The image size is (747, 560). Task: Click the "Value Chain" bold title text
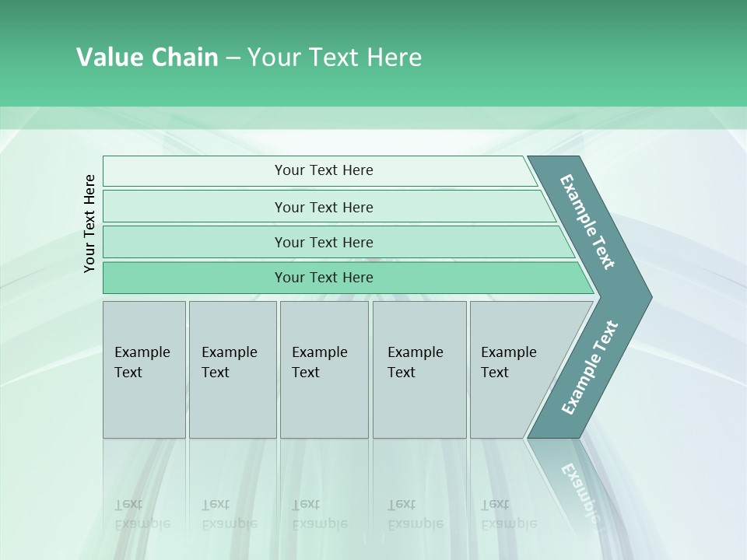point(147,58)
